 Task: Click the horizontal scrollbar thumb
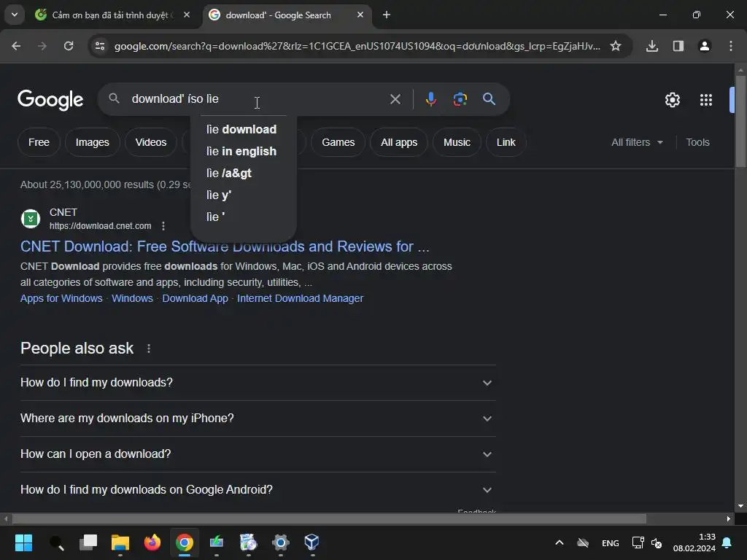coord(329,518)
